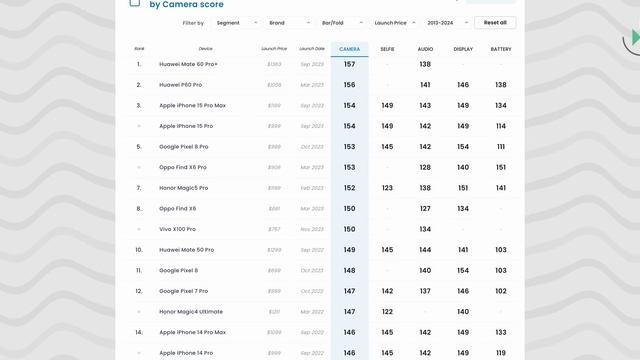
Task: Click the Device column header
Action: [205, 49]
